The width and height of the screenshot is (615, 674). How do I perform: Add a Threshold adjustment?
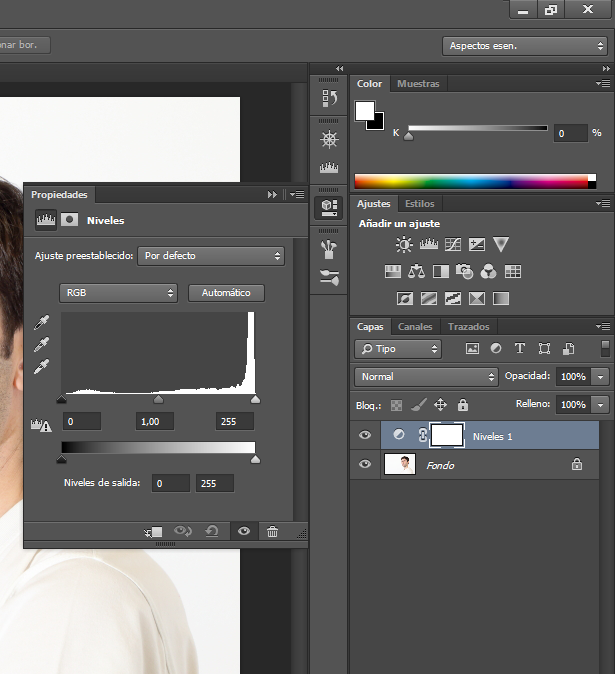tap(453, 298)
